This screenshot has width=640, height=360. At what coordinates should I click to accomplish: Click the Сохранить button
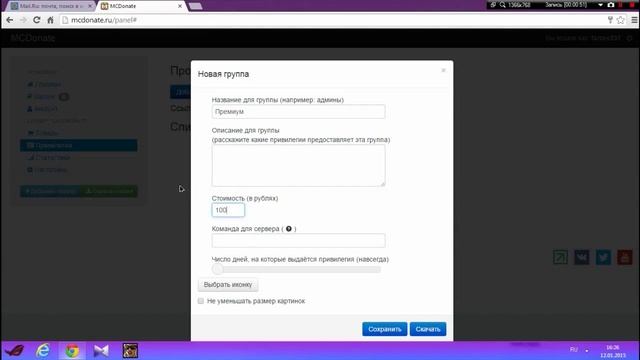click(384, 329)
